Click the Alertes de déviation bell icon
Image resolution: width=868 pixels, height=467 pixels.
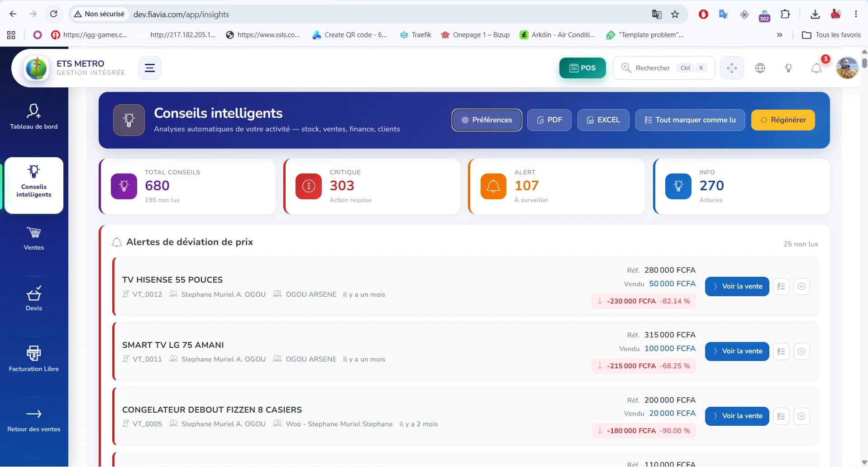point(116,242)
